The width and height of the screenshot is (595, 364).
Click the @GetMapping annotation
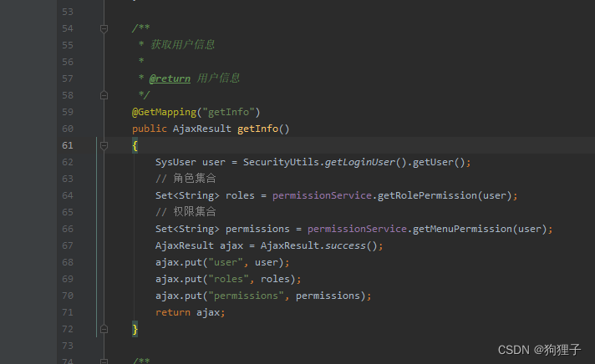point(164,112)
